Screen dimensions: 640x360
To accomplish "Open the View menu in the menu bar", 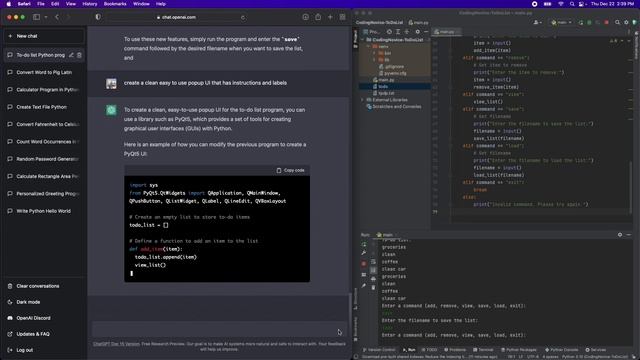I will click(71, 4).
